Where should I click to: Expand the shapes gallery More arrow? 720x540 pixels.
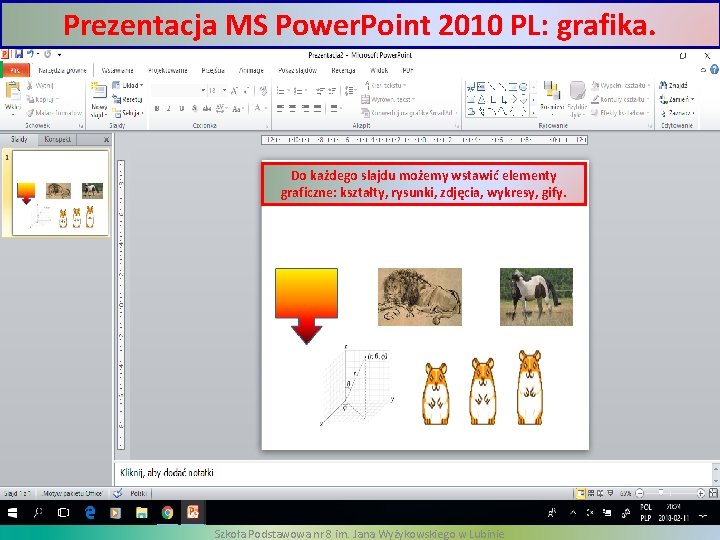pos(534,112)
